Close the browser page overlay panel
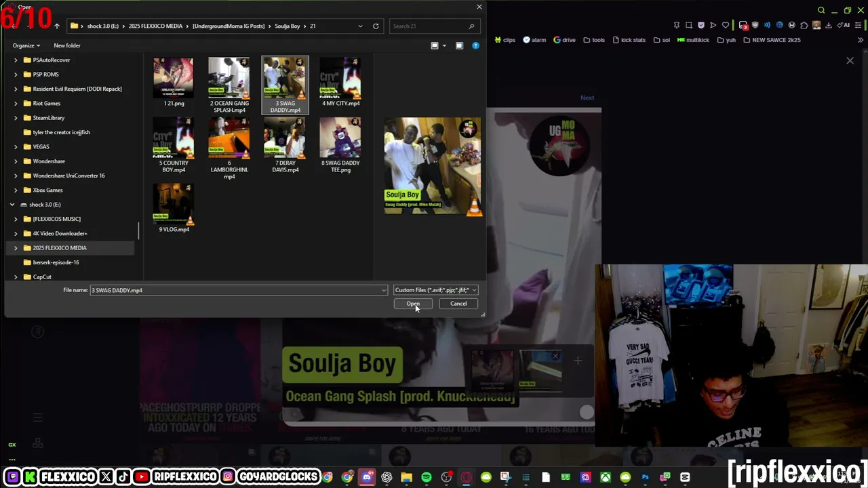Screen dimensions: 868x488 pyautogui.click(x=850, y=61)
